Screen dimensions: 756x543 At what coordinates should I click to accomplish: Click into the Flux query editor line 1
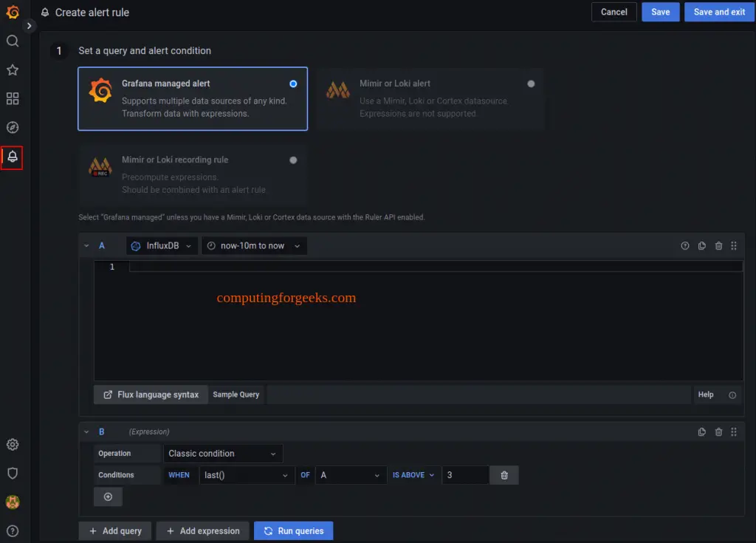tap(436, 267)
